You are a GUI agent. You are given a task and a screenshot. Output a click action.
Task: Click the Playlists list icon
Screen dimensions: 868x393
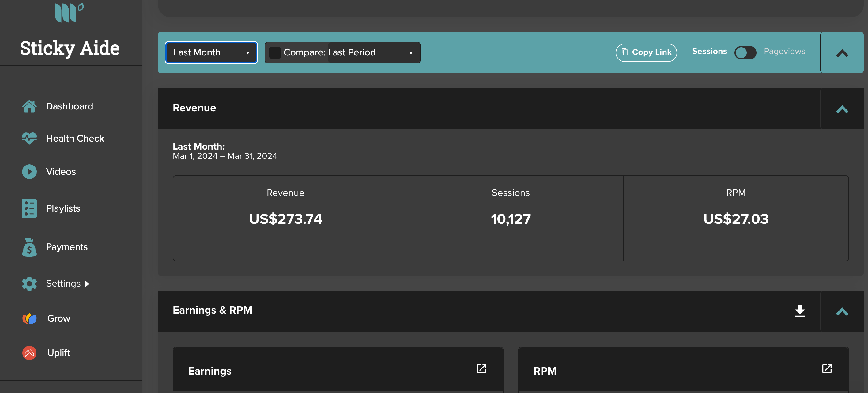click(29, 208)
